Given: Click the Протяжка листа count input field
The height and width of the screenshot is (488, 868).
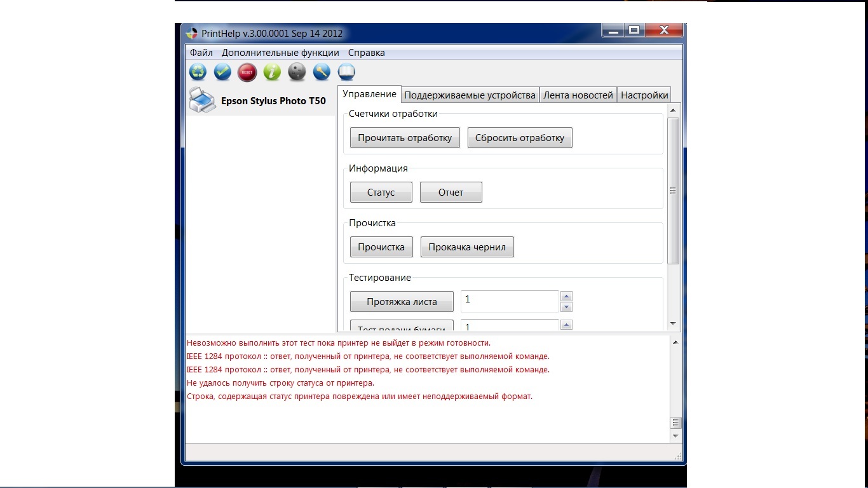Looking at the screenshot, I should pos(510,301).
